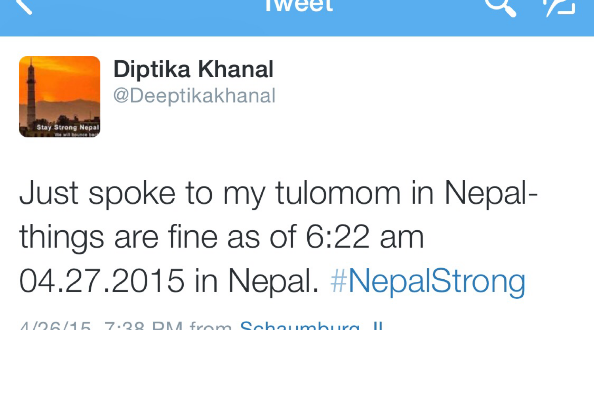Tap the Tweet header title
The image size is (594, 395).
[299, 5]
